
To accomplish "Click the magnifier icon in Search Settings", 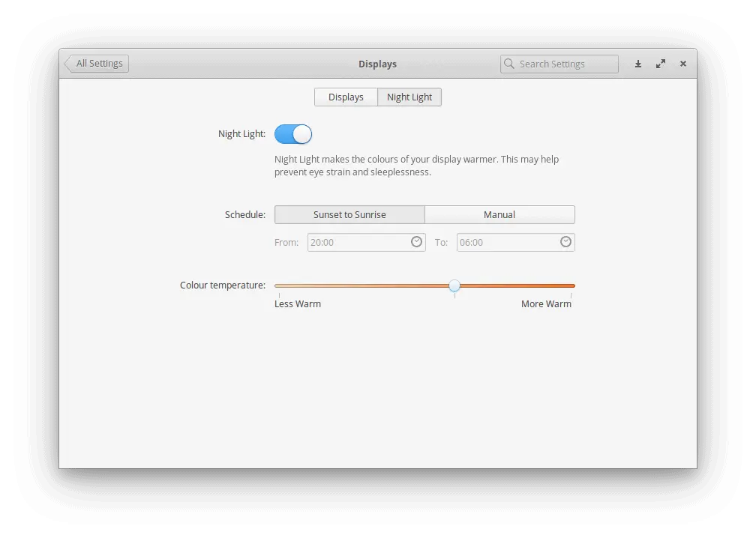I will tap(509, 64).
